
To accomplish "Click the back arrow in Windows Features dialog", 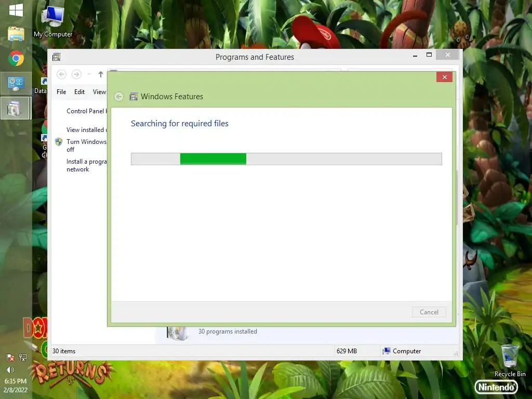I will (x=119, y=97).
